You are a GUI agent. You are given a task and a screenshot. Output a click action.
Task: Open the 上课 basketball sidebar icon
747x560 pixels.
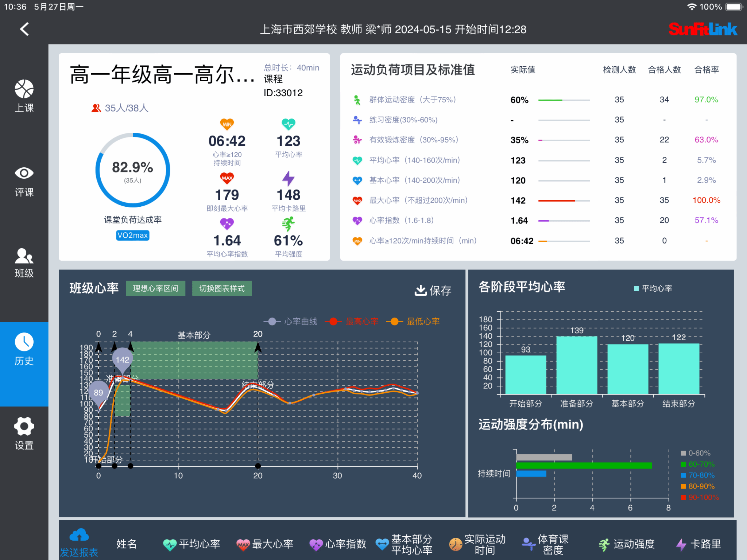(x=24, y=89)
